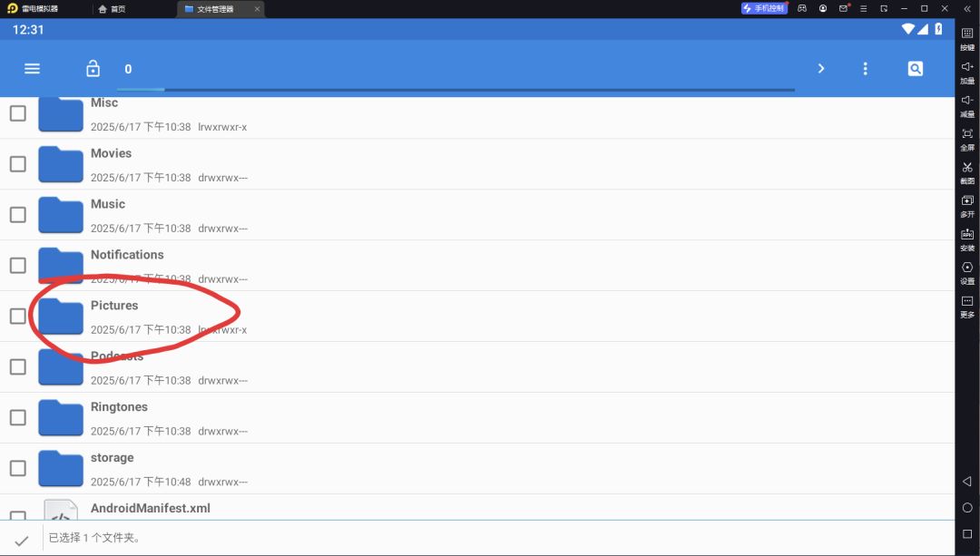The image size is (980, 556).
Task: Click the Phone Control button in the title bar
Action: point(764,8)
